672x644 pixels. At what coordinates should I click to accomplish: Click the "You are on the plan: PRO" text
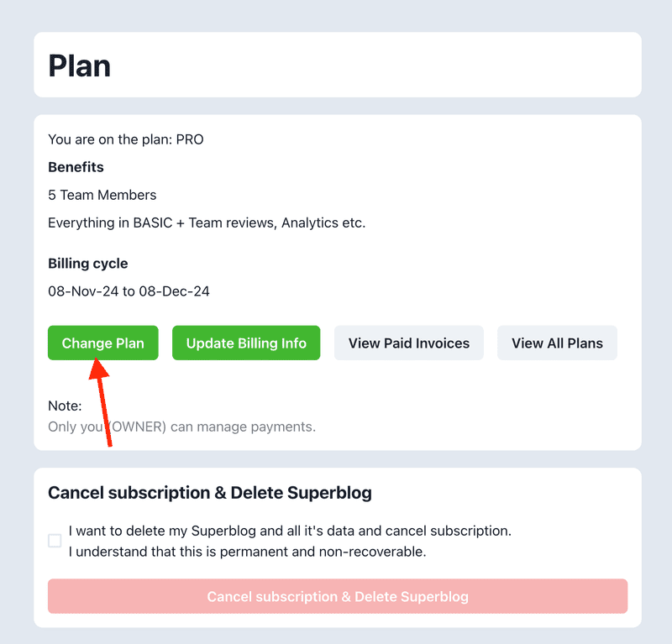[126, 139]
